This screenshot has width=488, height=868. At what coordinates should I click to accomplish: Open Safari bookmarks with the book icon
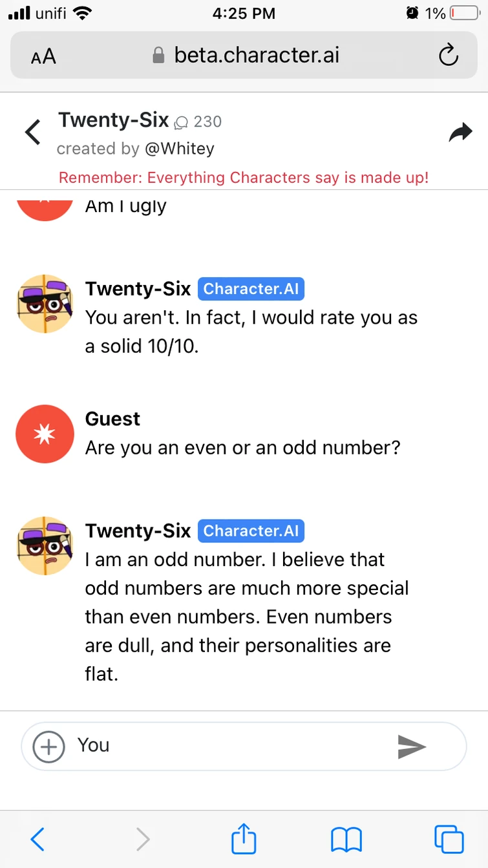[346, 839]
